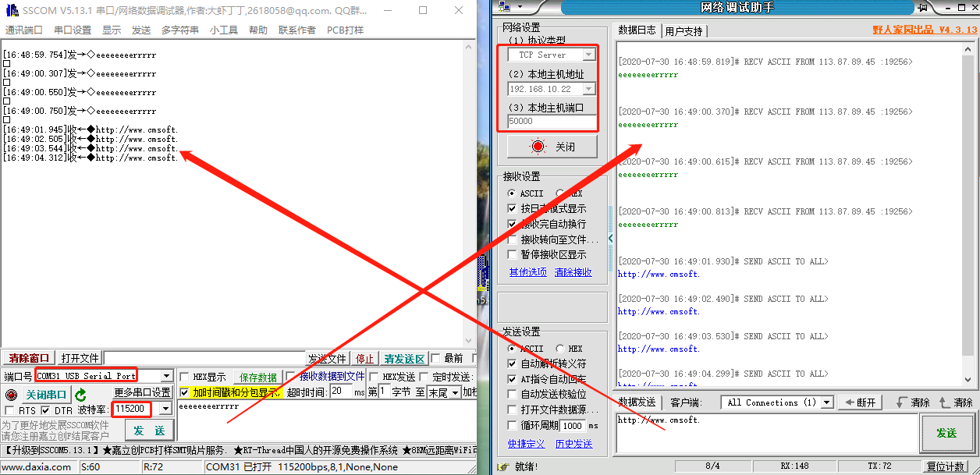Open the protocol type dropdown showing TCP Server
Viewport: 980px width, 475px height.
coord(589,54)
